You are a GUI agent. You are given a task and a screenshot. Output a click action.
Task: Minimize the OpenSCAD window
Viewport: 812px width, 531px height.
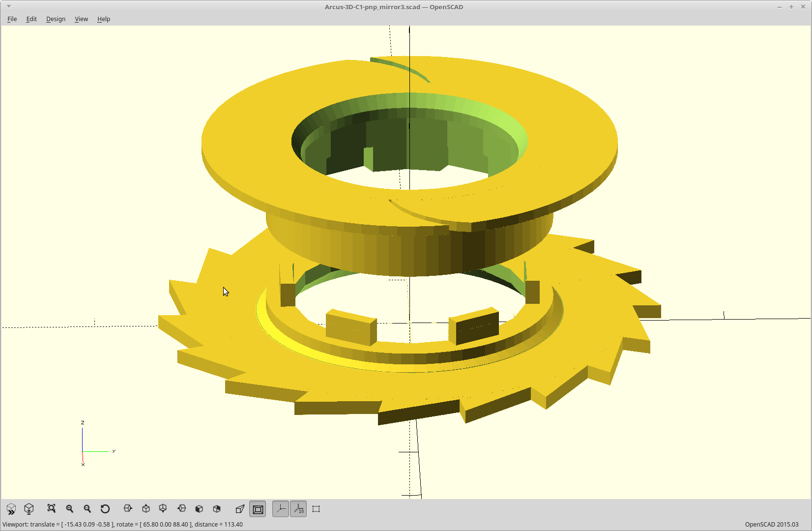pos(780,7)
